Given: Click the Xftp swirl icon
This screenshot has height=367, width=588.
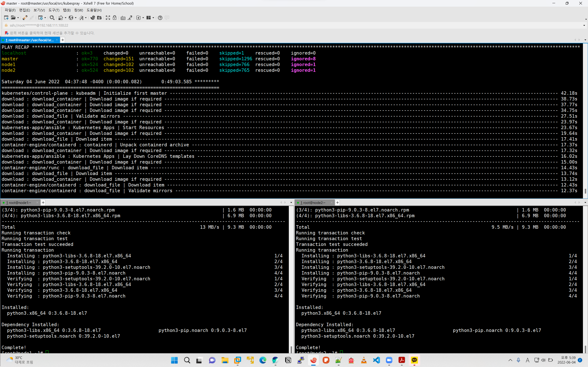Looking at the screenshot, I should point(93,18).
